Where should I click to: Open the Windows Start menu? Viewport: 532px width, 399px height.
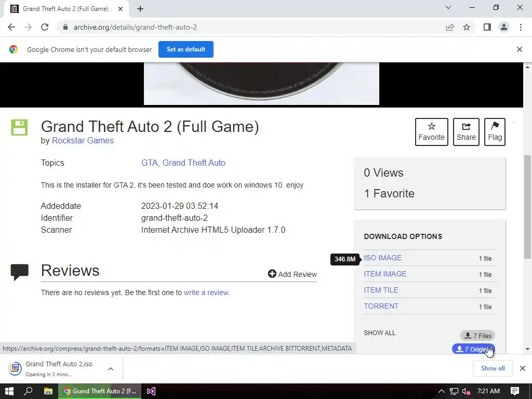pos(9,391)
